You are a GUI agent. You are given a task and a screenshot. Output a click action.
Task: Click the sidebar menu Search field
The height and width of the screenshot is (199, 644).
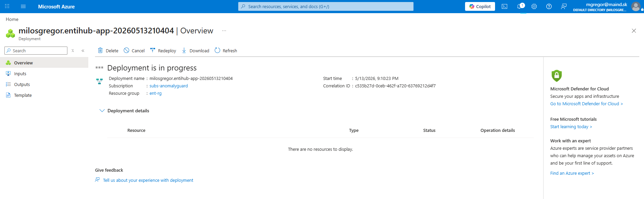[36, 51]
